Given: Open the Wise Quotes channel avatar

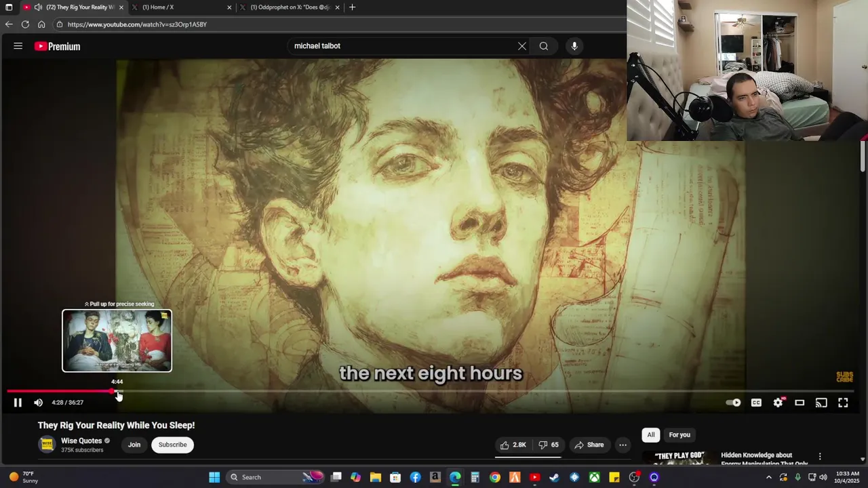Looking at the screenshot, I should click(x=47, y=445).
